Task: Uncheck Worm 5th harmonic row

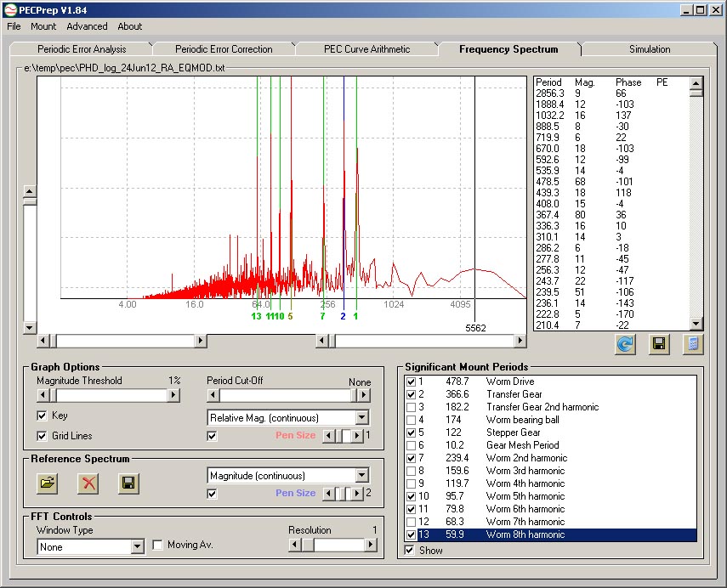Action: [x=411, y=497]
